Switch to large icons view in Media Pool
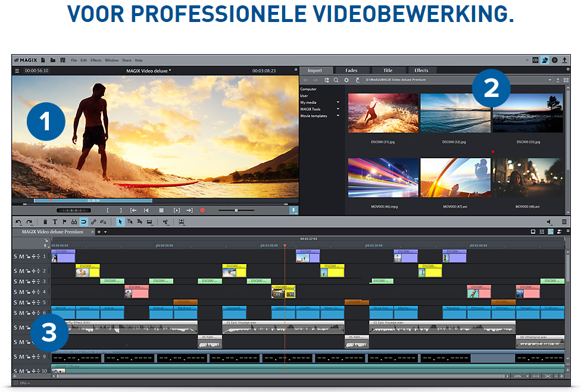 (x=566, y=80)
